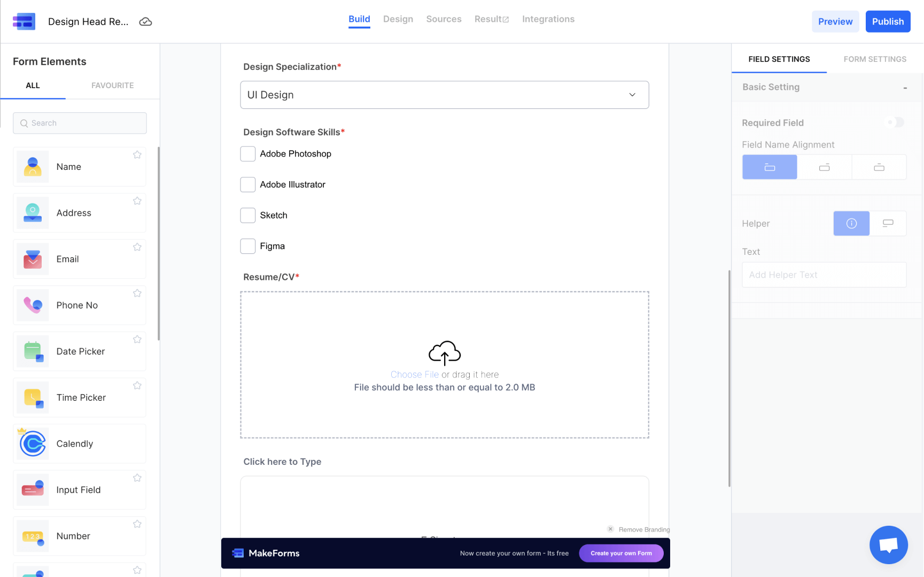
Task: Tick the Figma checkbox
Action: 248,246
